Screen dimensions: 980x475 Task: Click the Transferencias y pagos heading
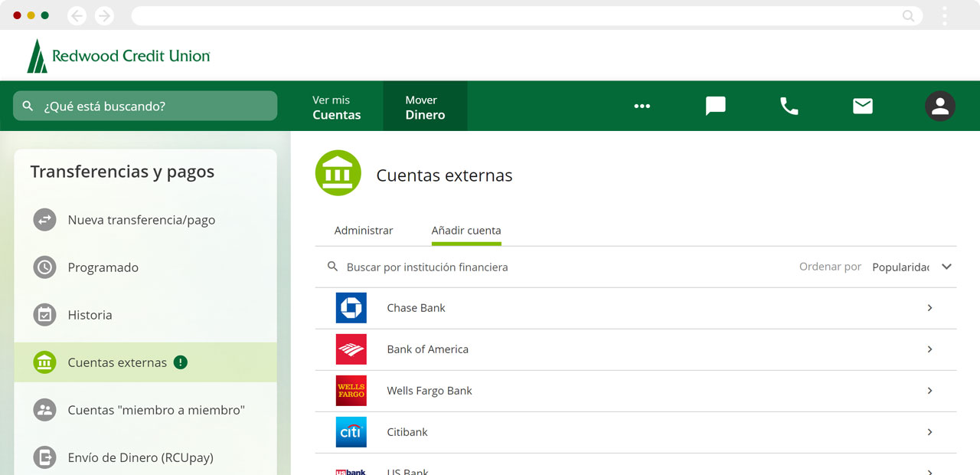(122, 172)
